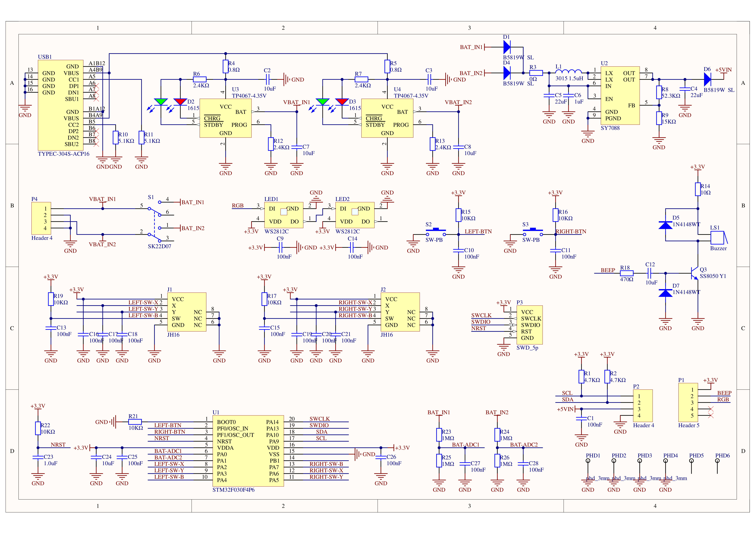The width and height of the screenshot is (756, 534).
Task: Click the "SWDIO" net label at P3
Action: [x=481, y=322]
